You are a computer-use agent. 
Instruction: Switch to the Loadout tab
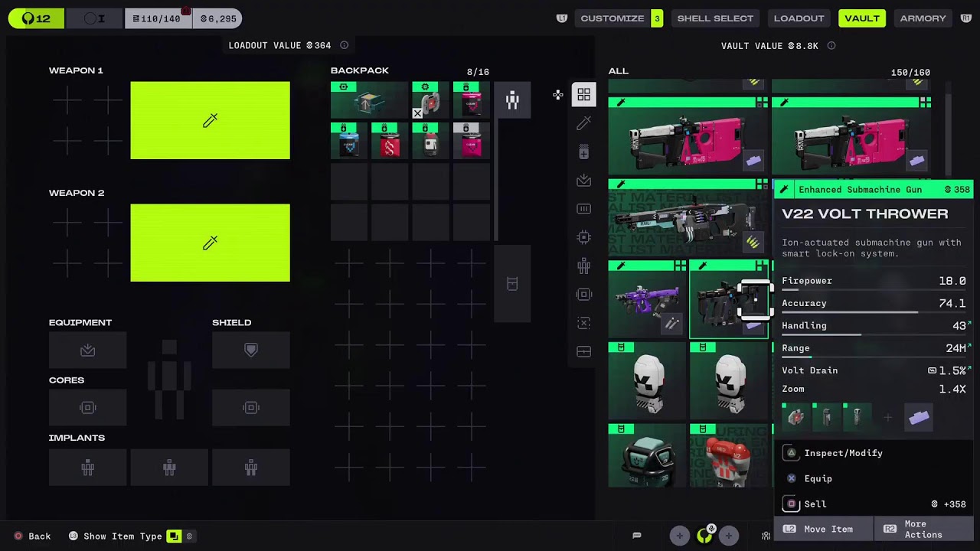point(799,18)
